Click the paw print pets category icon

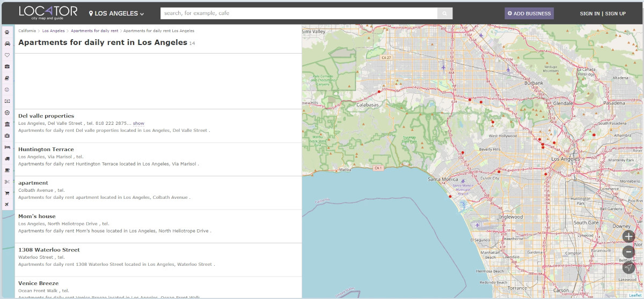coord(7,32)
